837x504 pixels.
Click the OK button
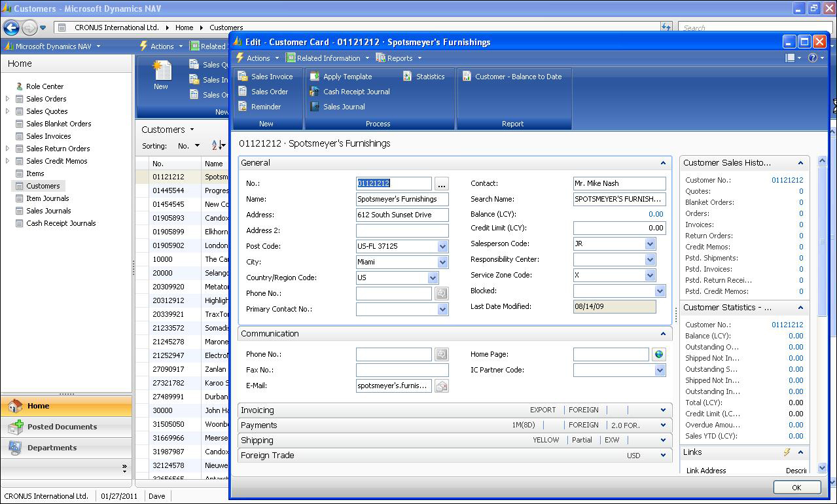[796, 487]
